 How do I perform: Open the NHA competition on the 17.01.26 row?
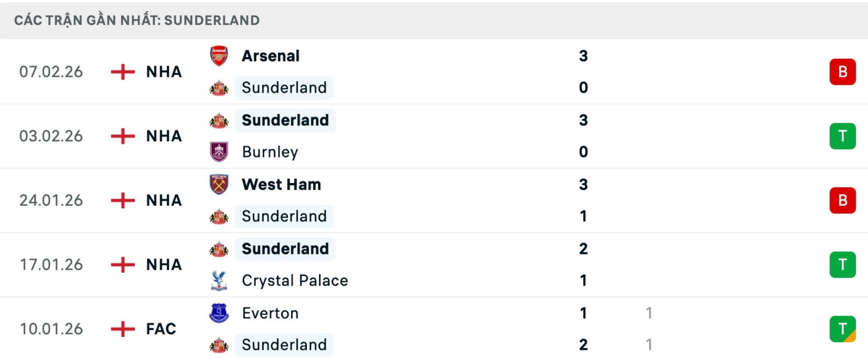pyautogui.click(x=164, y=264)
